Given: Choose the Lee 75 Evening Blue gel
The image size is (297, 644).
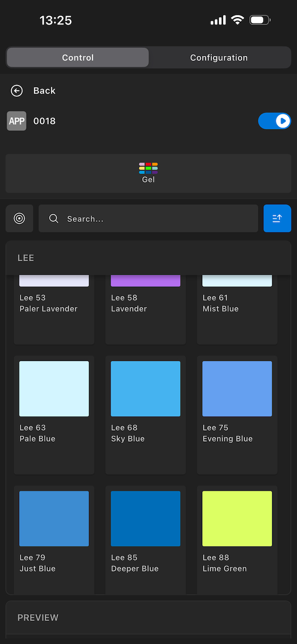Looking at the screenshot, I should click(x=237, y=415).
